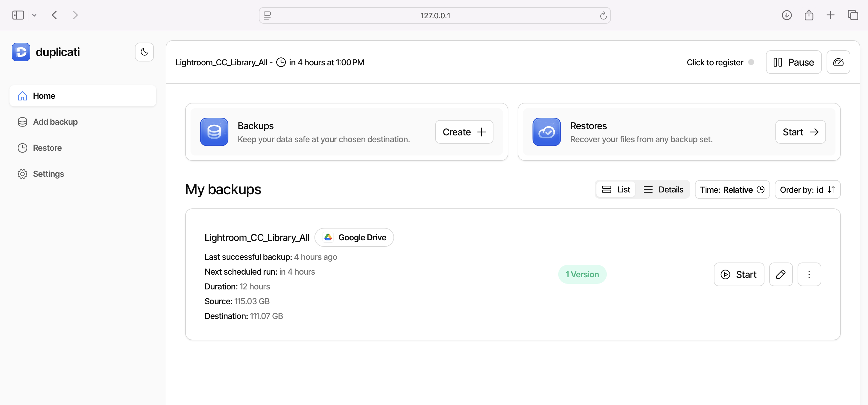
Task: Click the blue Restores cloud icon
Action: 546,132
